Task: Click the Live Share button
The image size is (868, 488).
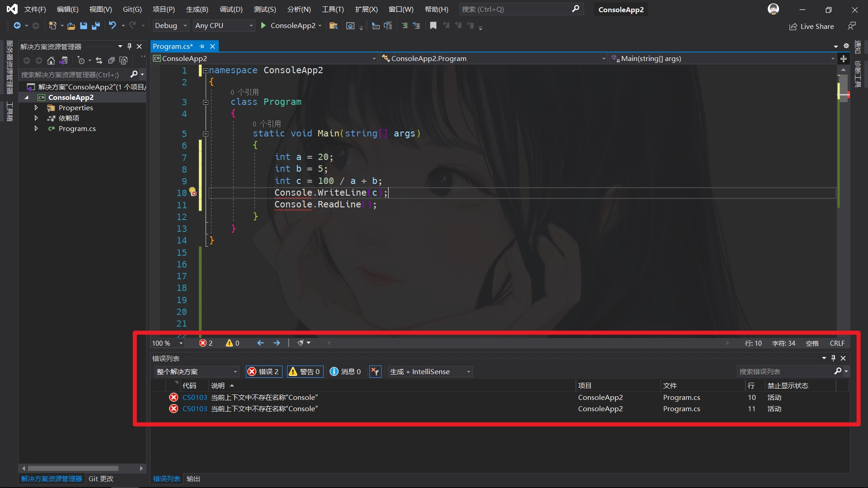Action: click(811, 27)
